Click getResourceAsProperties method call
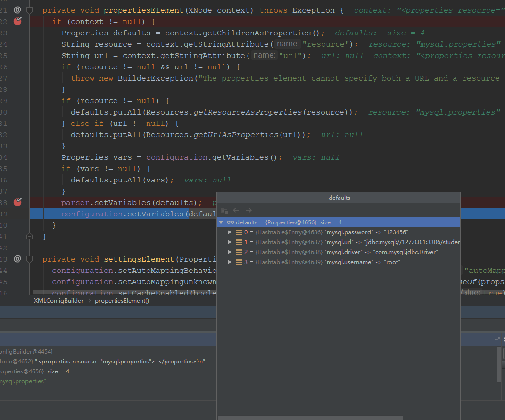 248,112
